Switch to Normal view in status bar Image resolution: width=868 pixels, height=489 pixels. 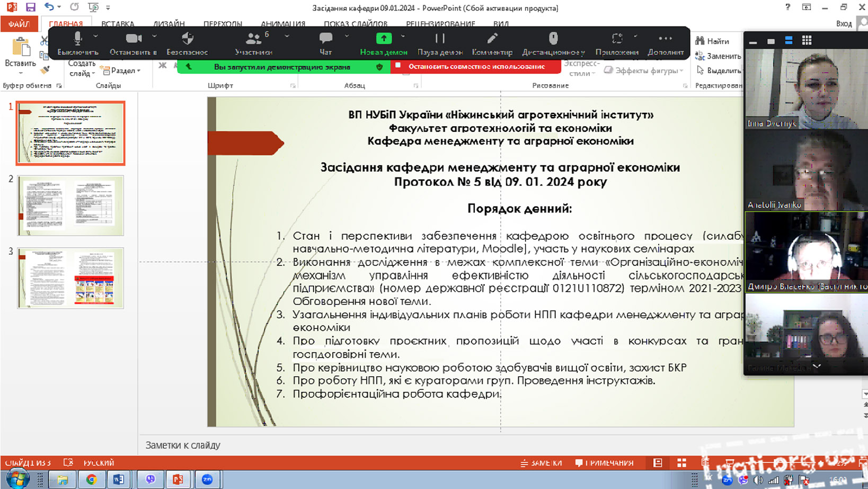[x=658, y=463]
